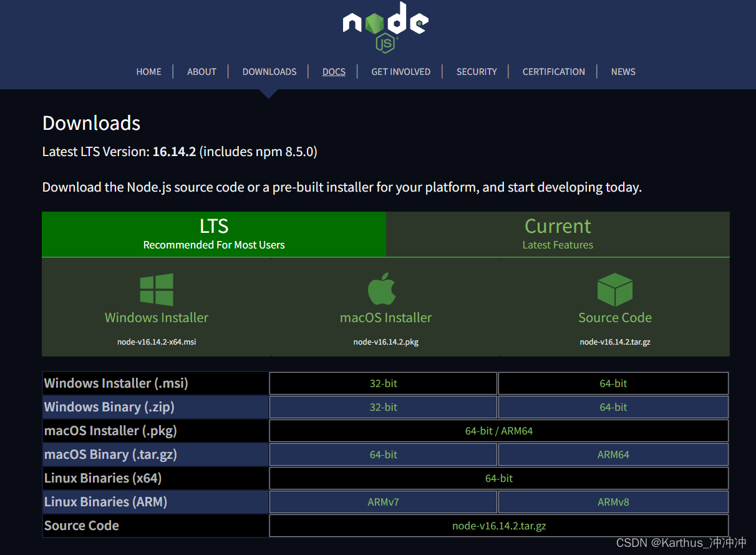
Task: Click the Windows logo icon
Action: point(157,290)
